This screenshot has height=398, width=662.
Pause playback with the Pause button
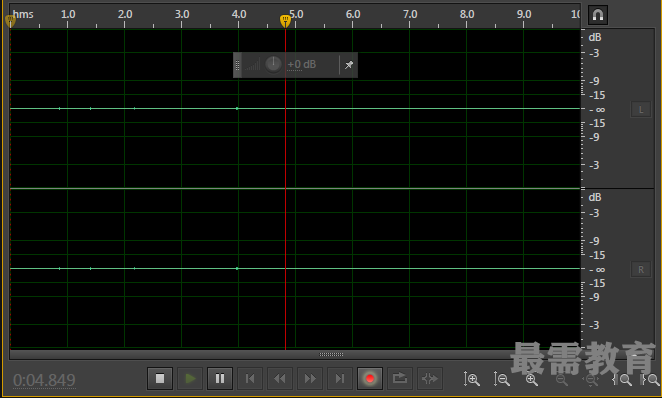220,379
